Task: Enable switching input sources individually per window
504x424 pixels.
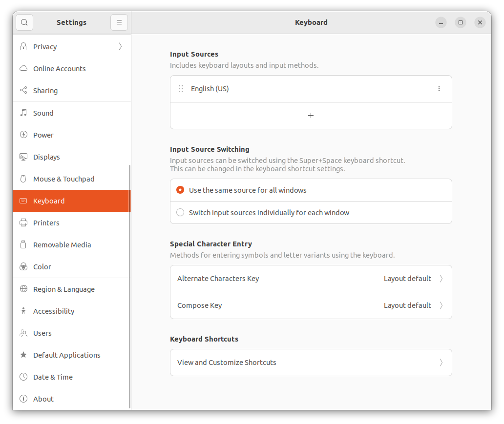Action: point(180,212)
